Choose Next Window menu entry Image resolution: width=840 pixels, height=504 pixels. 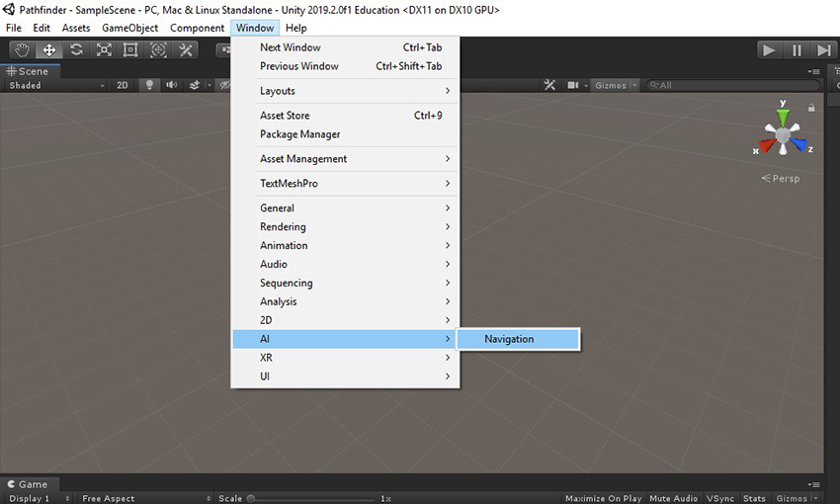point(345,47)
